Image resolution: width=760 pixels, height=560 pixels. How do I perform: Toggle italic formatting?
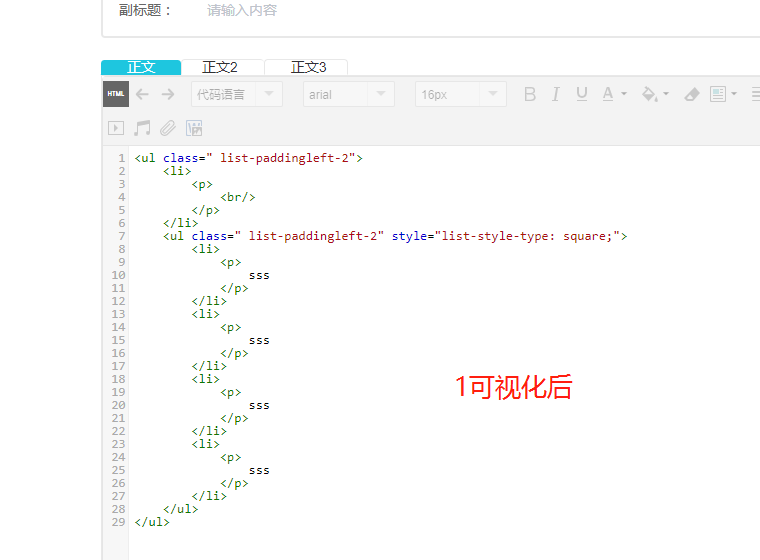click(x=555, y=94)
